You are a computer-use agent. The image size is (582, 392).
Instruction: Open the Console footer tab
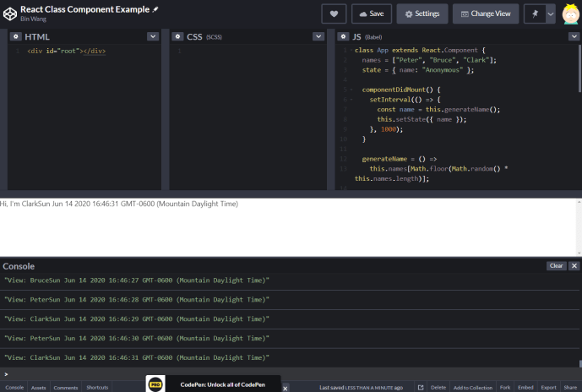(x=14, y=387)
